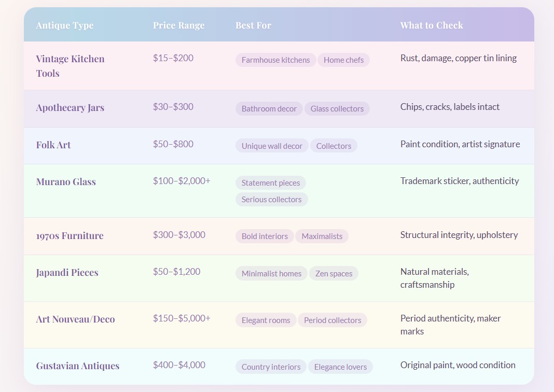
Task: Select the Best For column header
Action: click(253, 25)
